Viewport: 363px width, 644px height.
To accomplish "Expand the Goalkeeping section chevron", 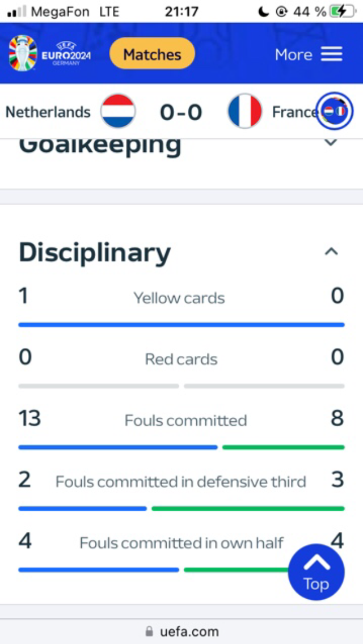I will (331, 143).
